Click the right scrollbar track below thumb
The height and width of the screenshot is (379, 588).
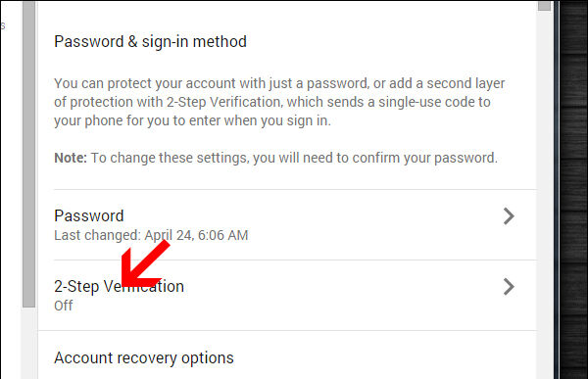click(544, 195)
